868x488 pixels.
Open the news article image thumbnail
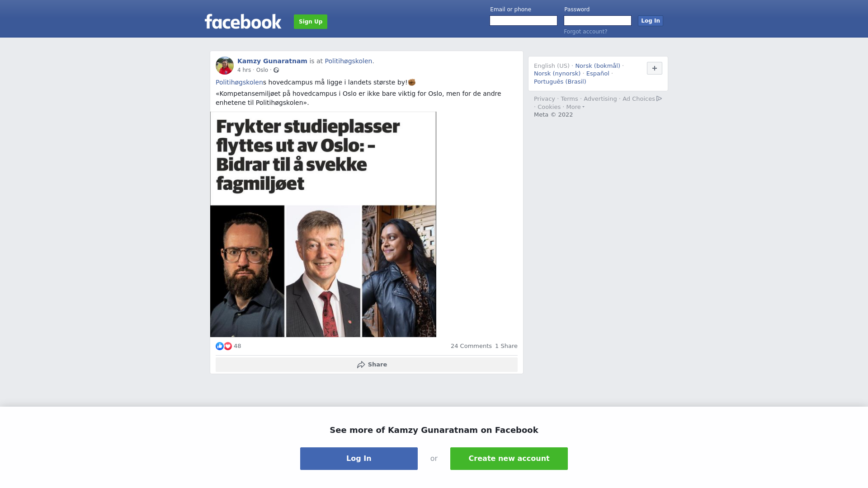coord(323,225)
